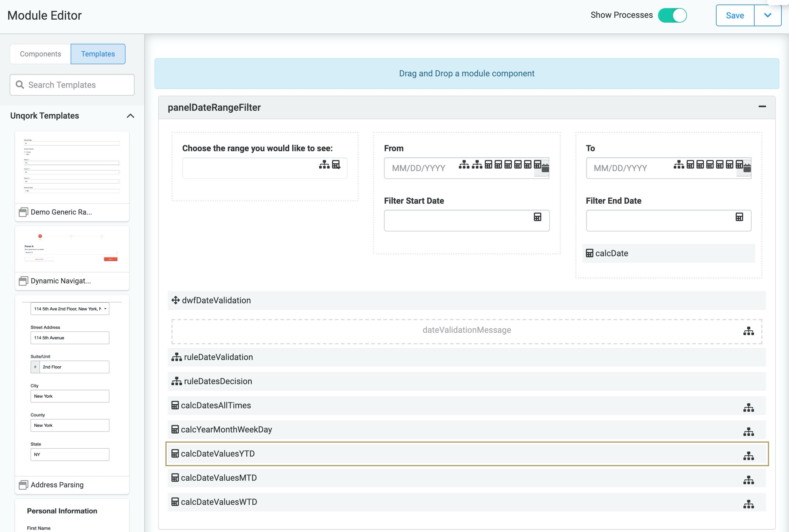Viewport: 789px width, 532px height.
Task: Click the Demo Generic Ra... template icon
Action: [x=24, y=212]
